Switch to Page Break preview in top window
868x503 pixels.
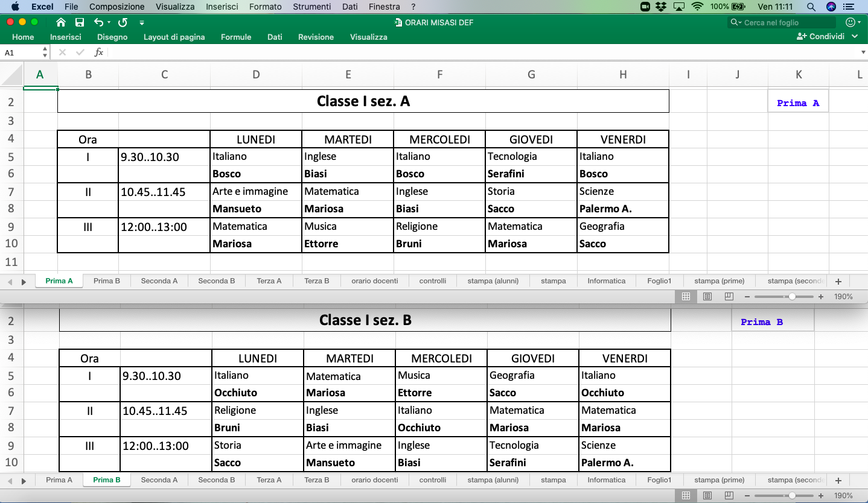point(729,297)
